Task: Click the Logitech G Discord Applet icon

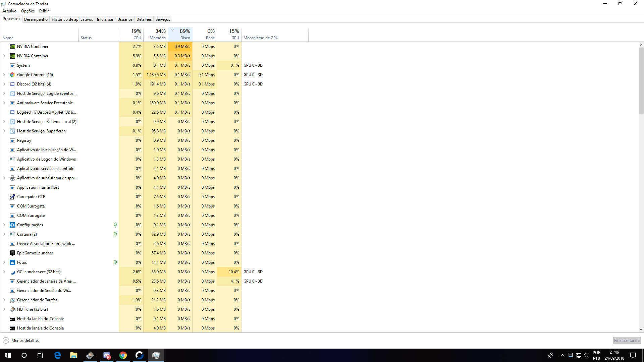Action: (12, 112)
